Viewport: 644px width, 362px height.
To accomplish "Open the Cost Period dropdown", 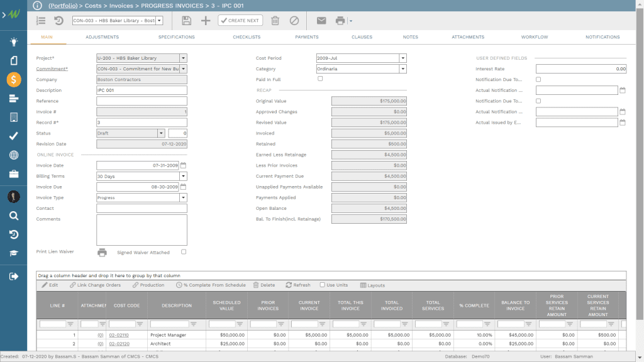I will tap(403, 58).
